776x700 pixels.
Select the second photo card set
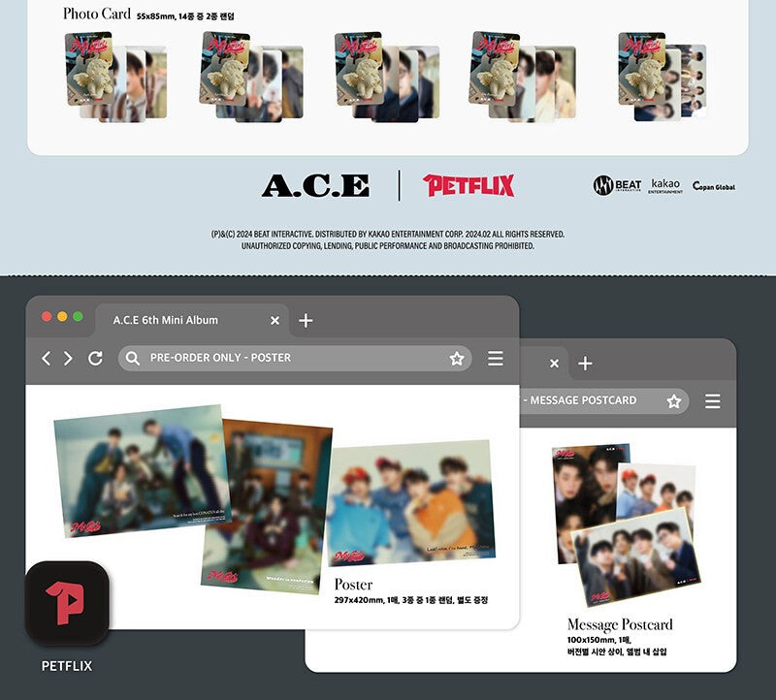[x=251, y=77]
